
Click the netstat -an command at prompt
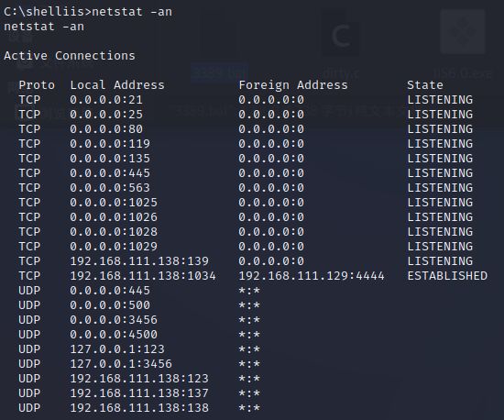pyautogui.click(x=132, y=12)
